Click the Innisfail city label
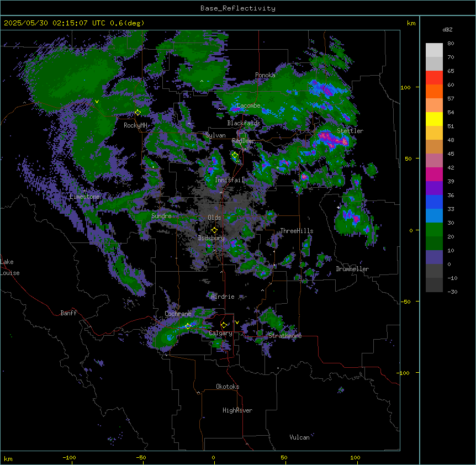The image size is (476, 465). (230, 180)
